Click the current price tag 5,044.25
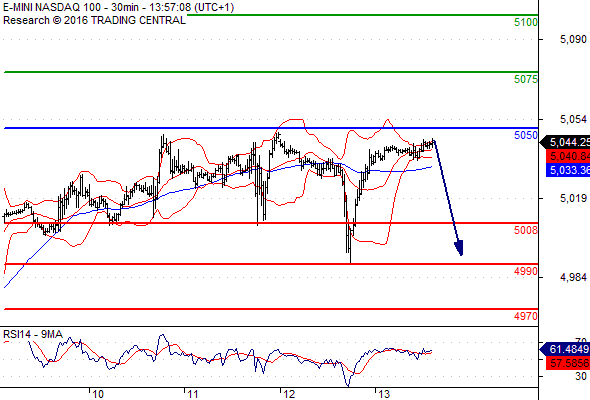This screenshot has height=400, width=590. coord(565,142)
